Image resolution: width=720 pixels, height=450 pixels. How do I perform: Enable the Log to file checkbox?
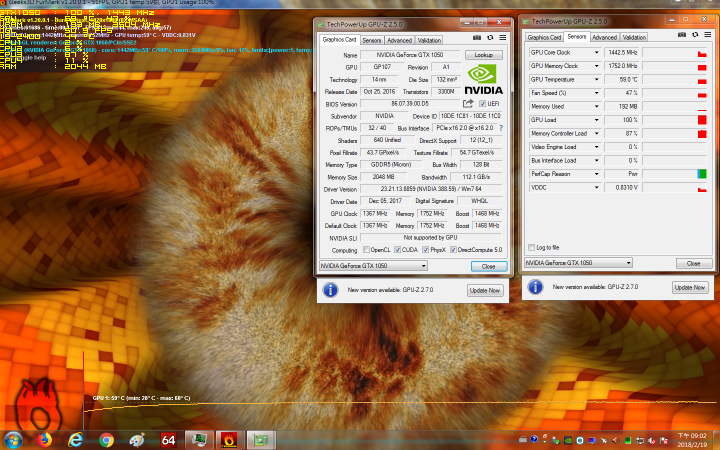(531, 248)
